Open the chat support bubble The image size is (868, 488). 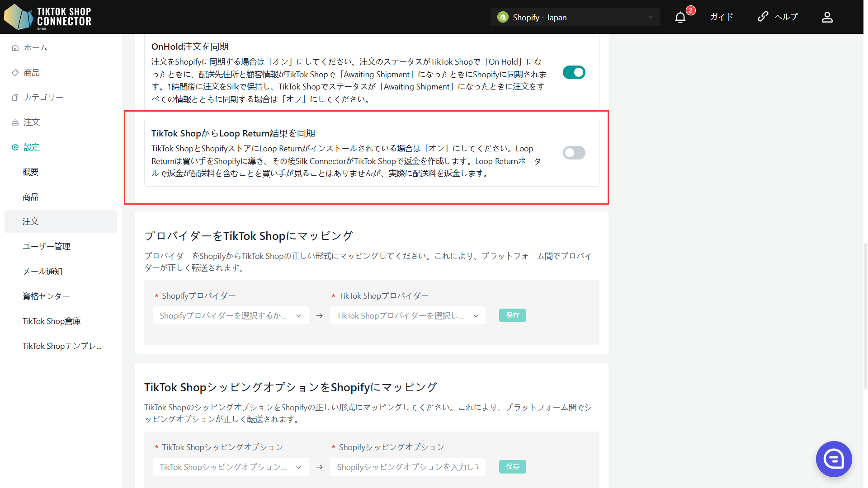(834, 459)
